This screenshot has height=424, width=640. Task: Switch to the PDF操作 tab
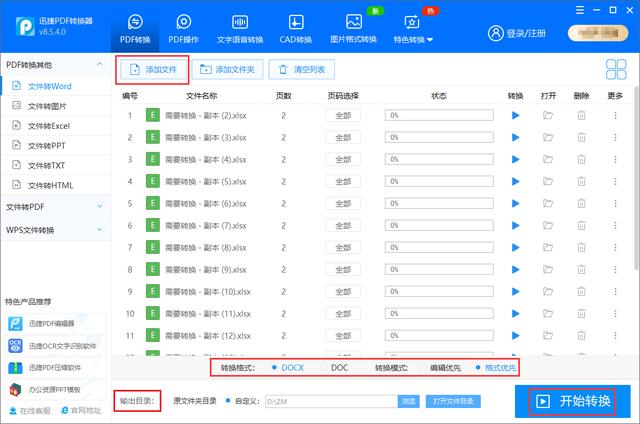(x=184, y=29)
